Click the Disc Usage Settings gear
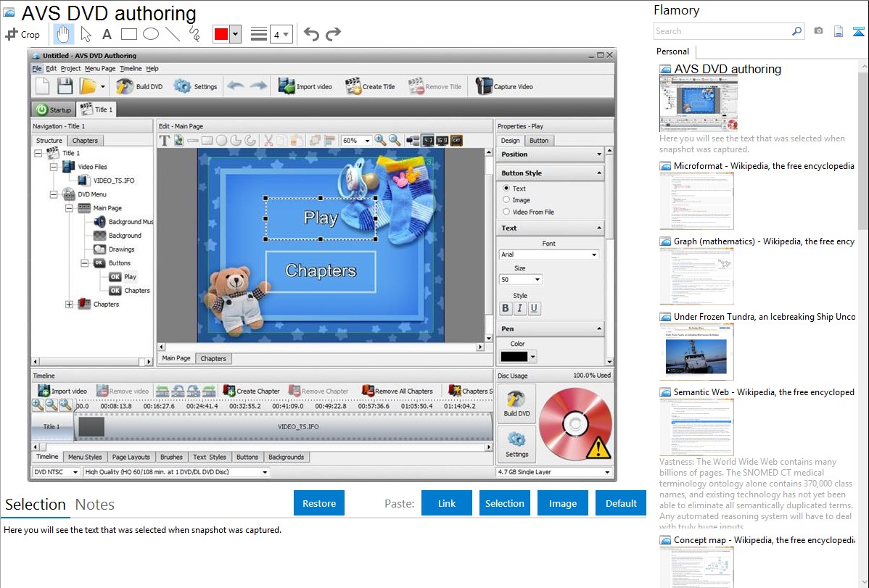The width and height of the screenshot is (869, 588). [x=516, y=445]
